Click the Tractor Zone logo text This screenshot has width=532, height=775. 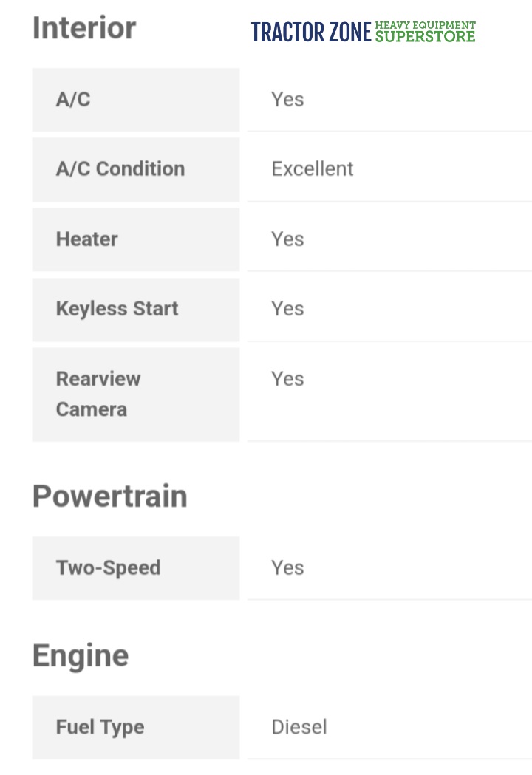(x=311, y=33)
